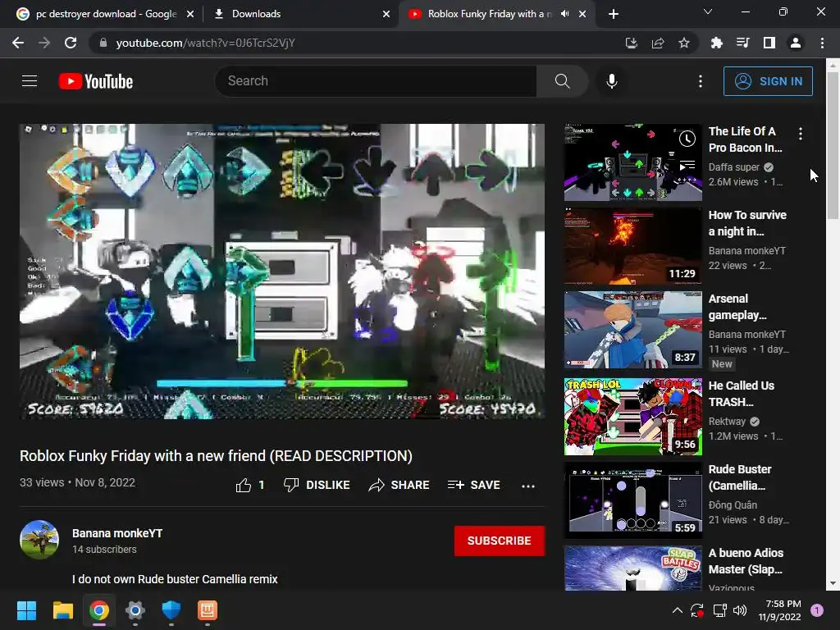This screenshot has height=630, width=840.
Task: Add Pro Bacon video to queue
Action: pos(687,166)
